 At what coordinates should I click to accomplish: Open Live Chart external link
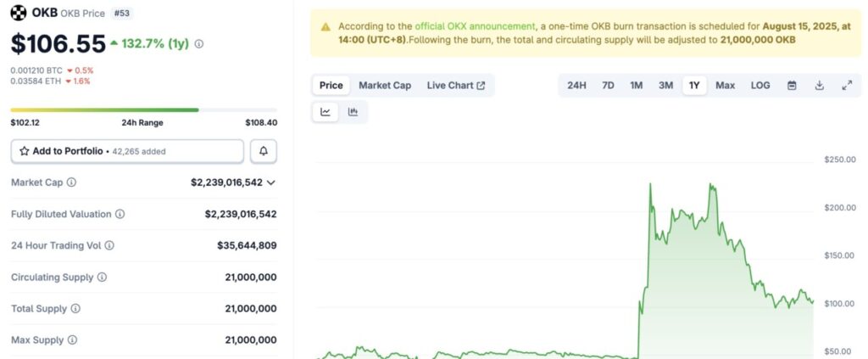pyautogui.click(x=456, y=85)
